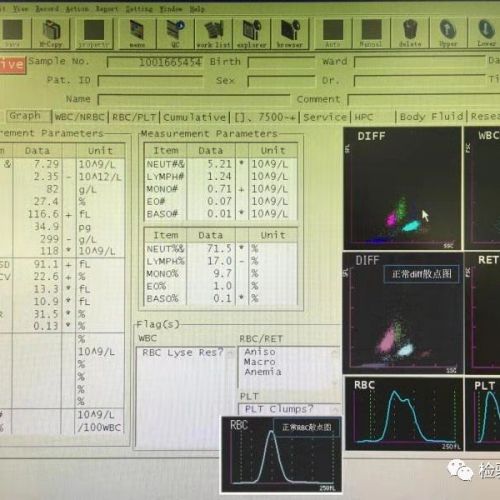
Task: Click the Name input field
Action: point(194,100)
